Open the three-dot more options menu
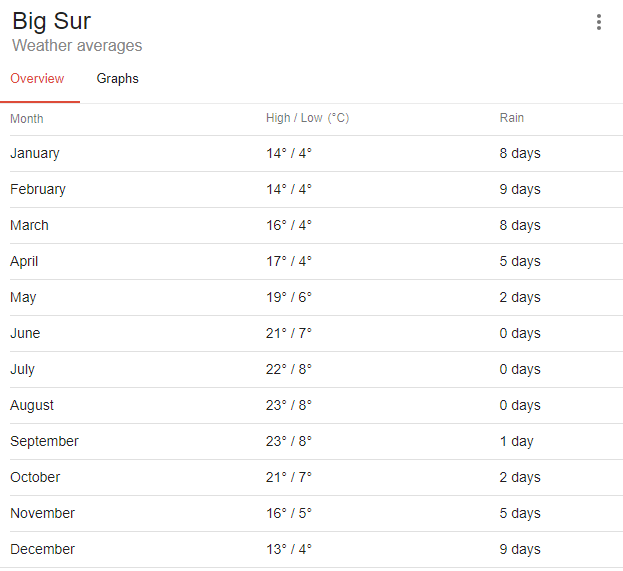This screenshot has height=571, width=623. tap(598, 22)
